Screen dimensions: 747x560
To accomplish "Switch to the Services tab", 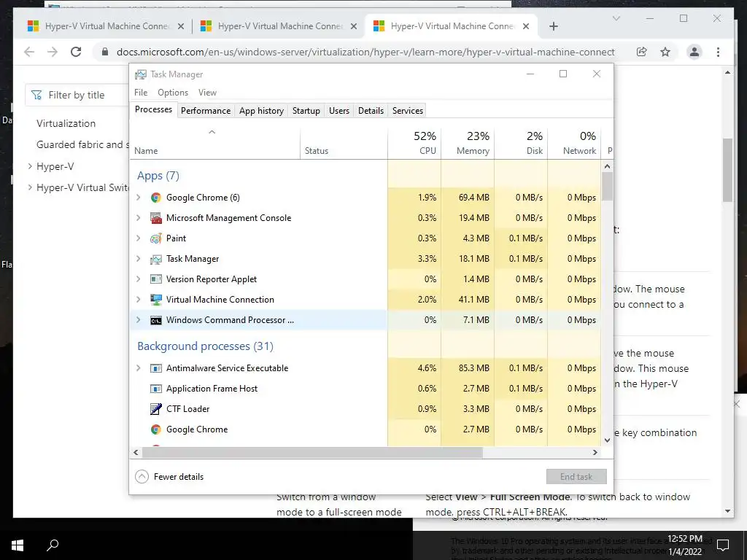I will [x=407, y=111].
